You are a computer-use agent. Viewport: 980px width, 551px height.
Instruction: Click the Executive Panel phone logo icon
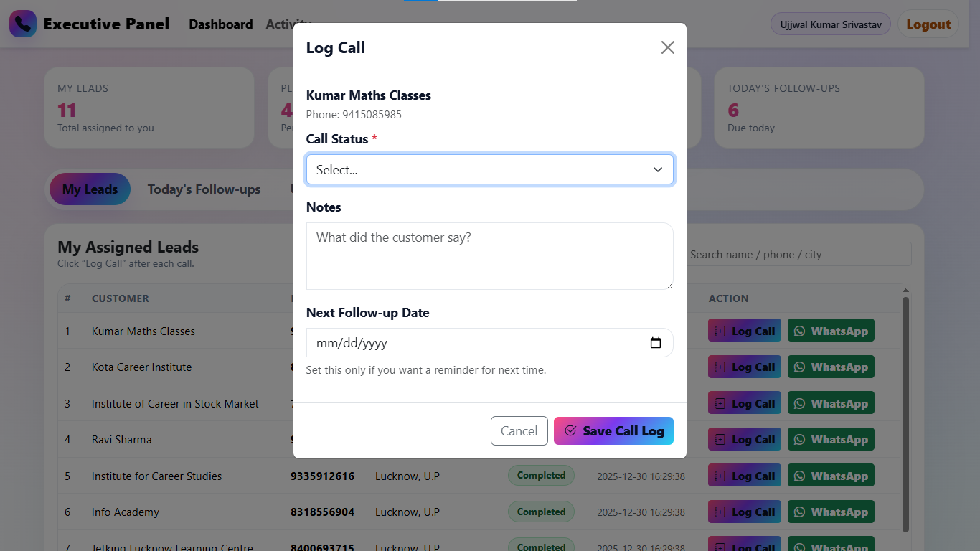click(22, 24)
